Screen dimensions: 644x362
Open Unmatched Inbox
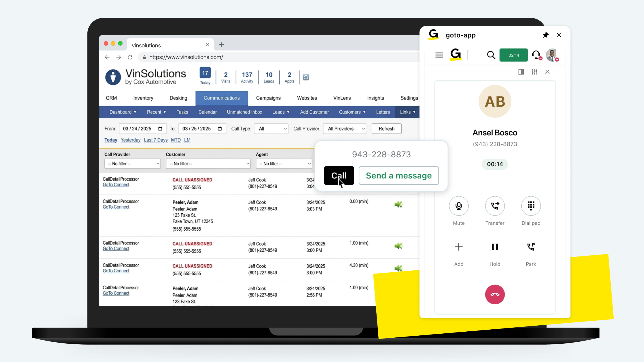point(244,112)
